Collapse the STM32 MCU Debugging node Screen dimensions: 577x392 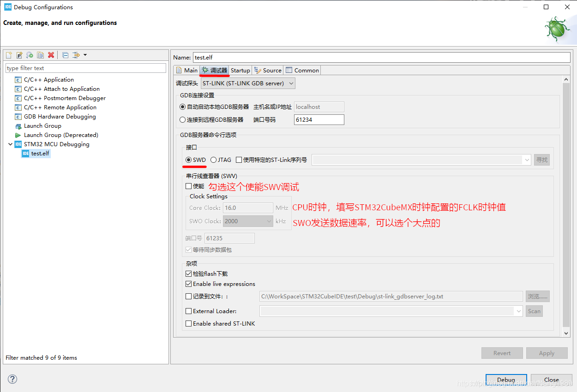click(11, 144)
